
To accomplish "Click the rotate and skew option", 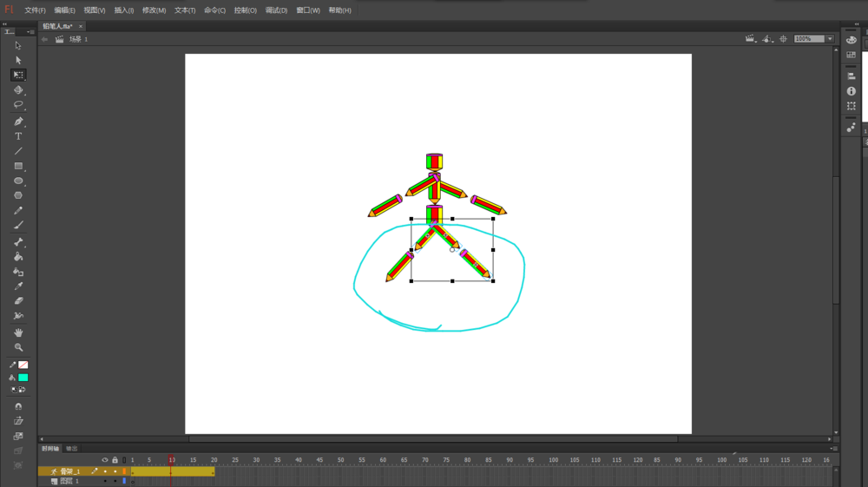I will click(x=18, y=421).
